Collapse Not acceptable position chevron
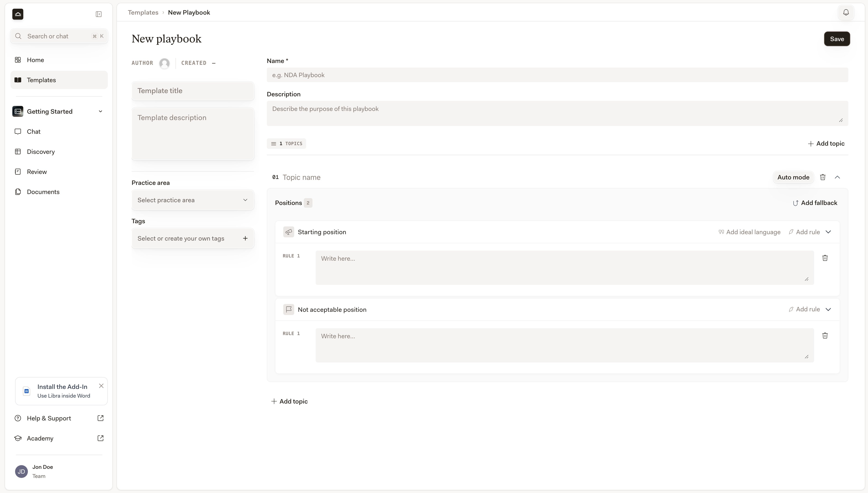Screen dimensions: 868x493 tap(828, 309)
